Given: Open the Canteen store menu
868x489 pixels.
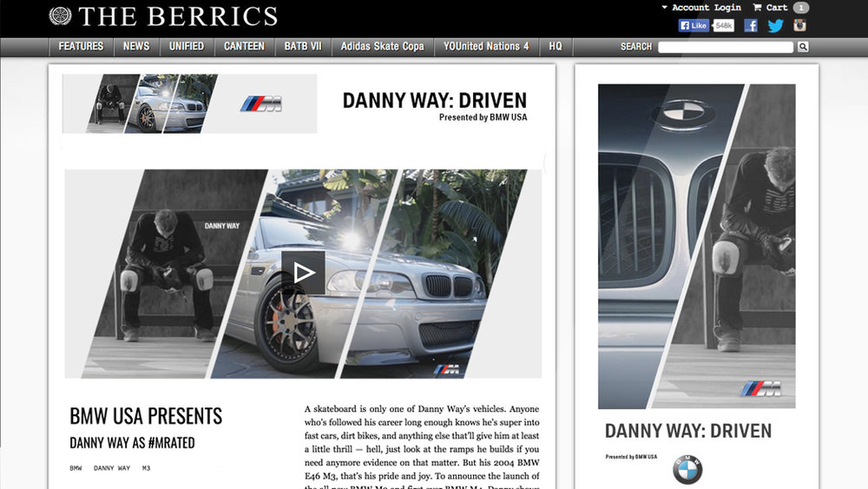Looking at the screenshot, I should click(244, 47).
